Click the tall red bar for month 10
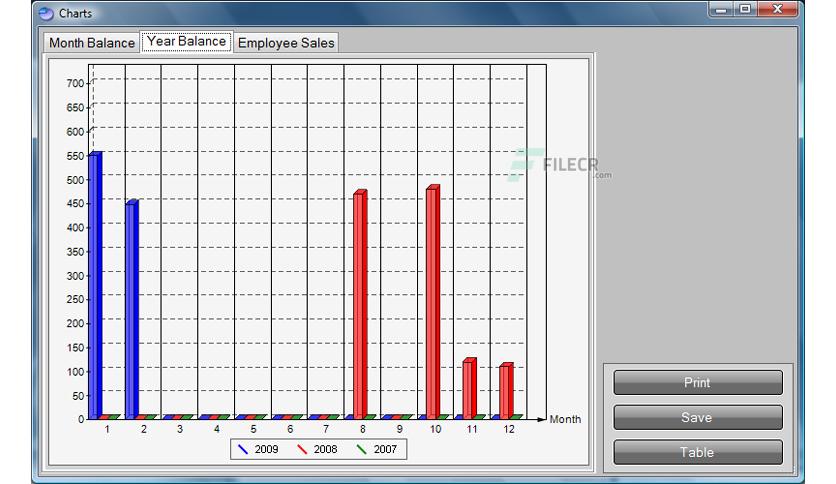Screen dimensions: 836x484 coord(433,302)
